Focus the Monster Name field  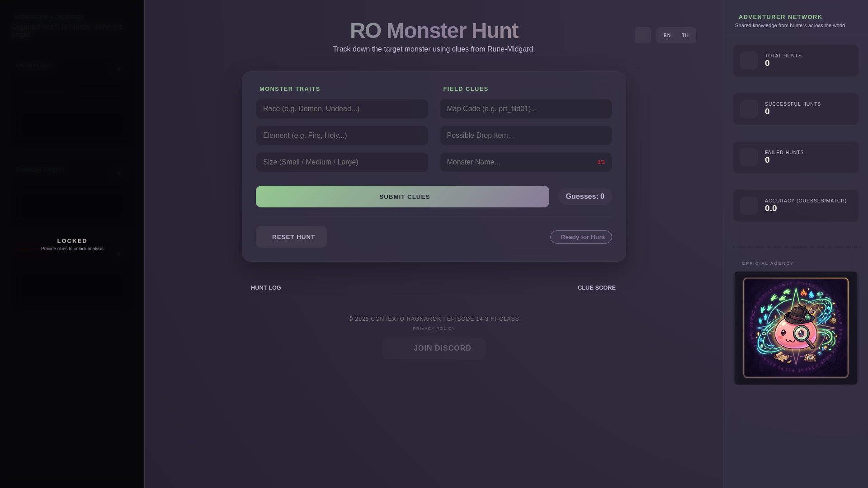[526, 162]
